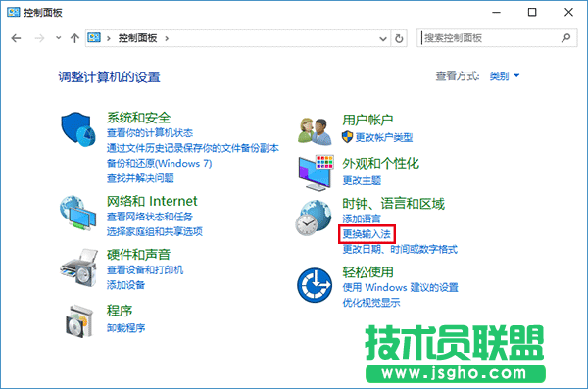Viewport: 588px width, 389px height.
Task: Open 备份和还原(Windows 7)
Action: [x=160, y=164]
